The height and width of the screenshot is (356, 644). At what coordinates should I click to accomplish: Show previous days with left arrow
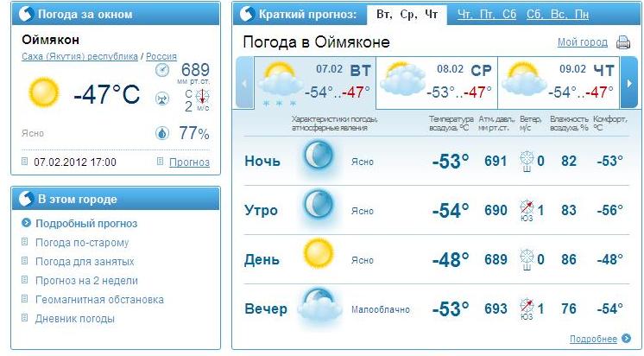point(245,83)
